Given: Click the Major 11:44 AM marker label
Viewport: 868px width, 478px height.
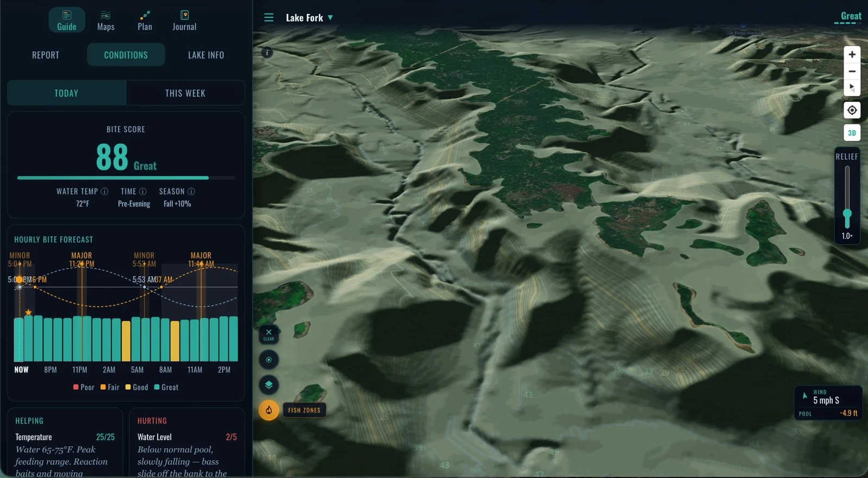Looking at the screenshot, I should pyautogui.click(x=201, y=260).
